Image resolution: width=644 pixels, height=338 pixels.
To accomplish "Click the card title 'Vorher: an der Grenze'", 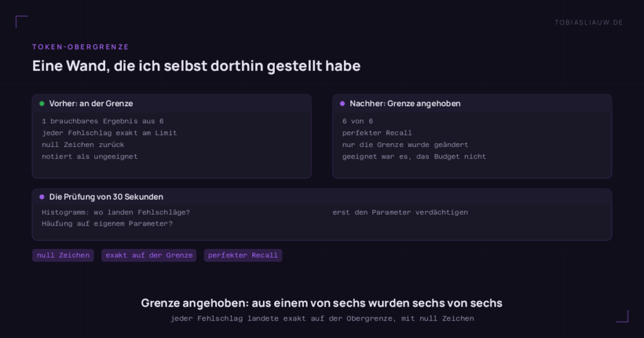I will click(x=91, y=104).
